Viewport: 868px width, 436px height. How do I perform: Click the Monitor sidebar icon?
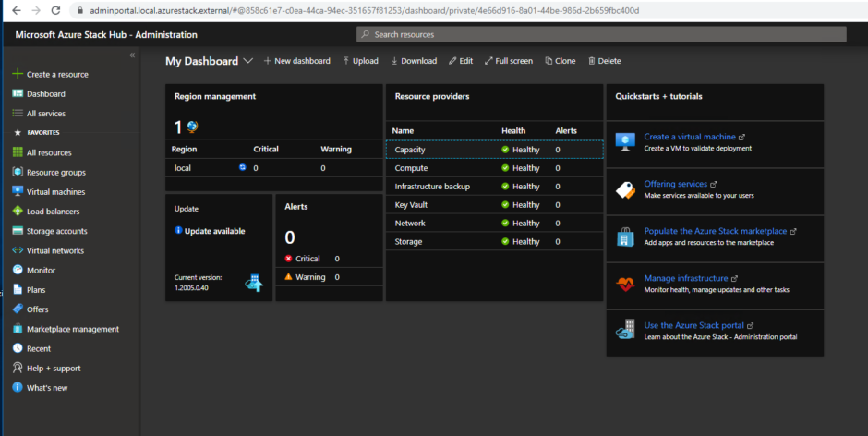click(x=18, y=270)
